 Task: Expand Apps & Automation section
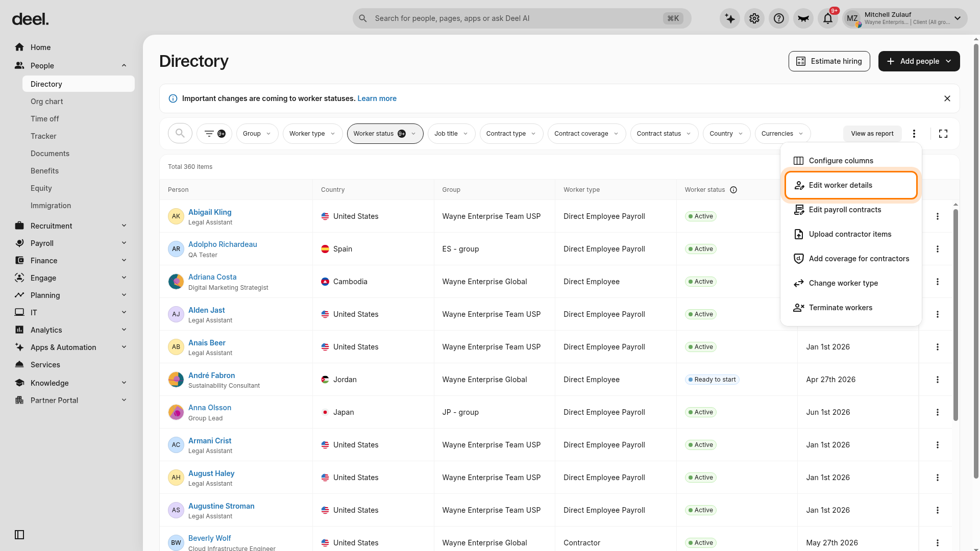pos(124,347)
